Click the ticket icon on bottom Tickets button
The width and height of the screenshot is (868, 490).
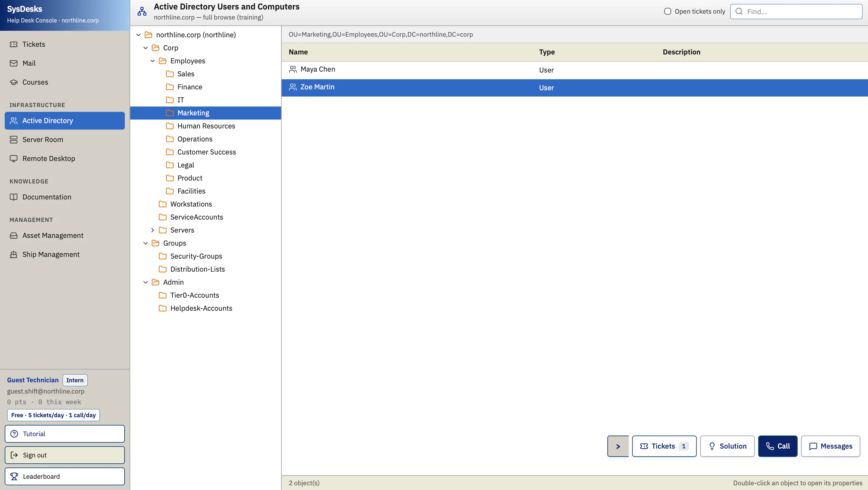644,446
